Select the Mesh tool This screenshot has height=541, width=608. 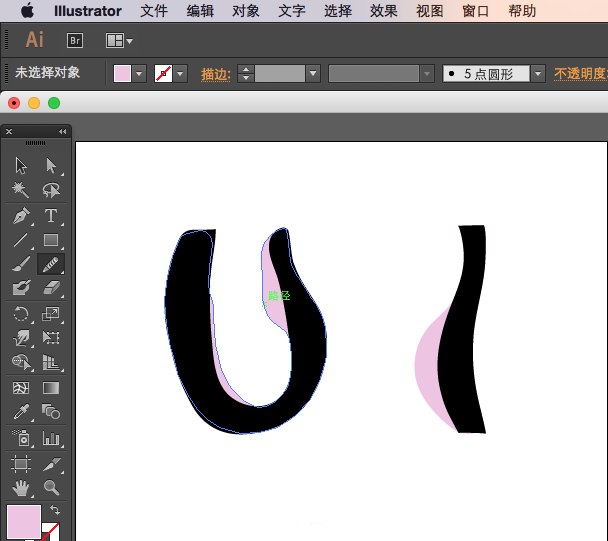click(x=21, y=388)
